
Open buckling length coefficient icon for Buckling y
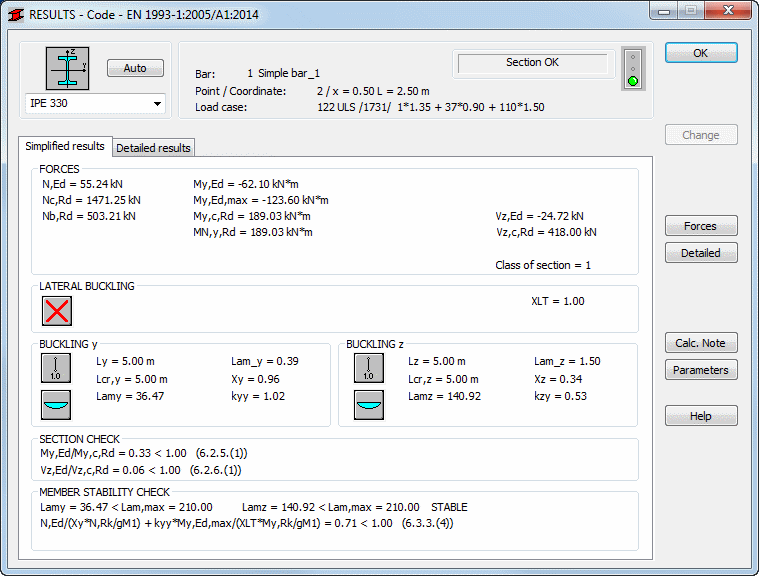click(56, 368)
